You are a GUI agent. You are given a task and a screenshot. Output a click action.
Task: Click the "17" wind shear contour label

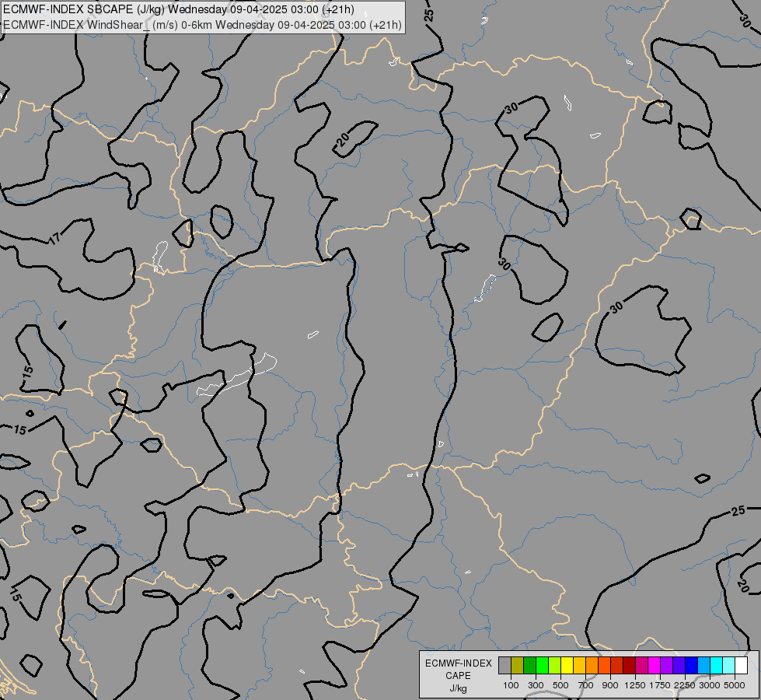[x=55, y=238]
